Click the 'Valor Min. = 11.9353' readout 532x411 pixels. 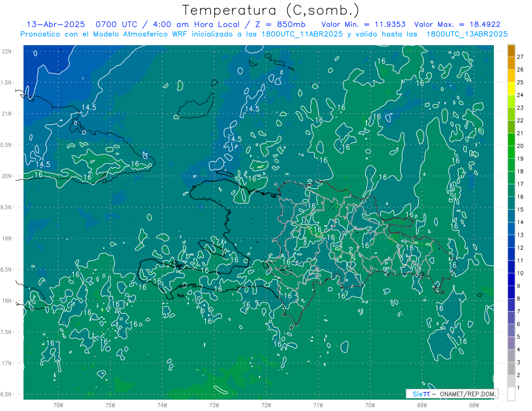tap(364, 24)
